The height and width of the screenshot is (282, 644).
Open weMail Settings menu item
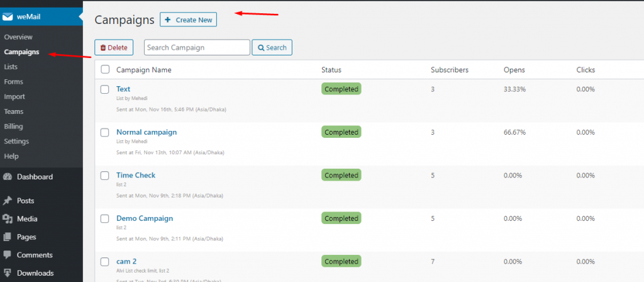tap(16, 141)
